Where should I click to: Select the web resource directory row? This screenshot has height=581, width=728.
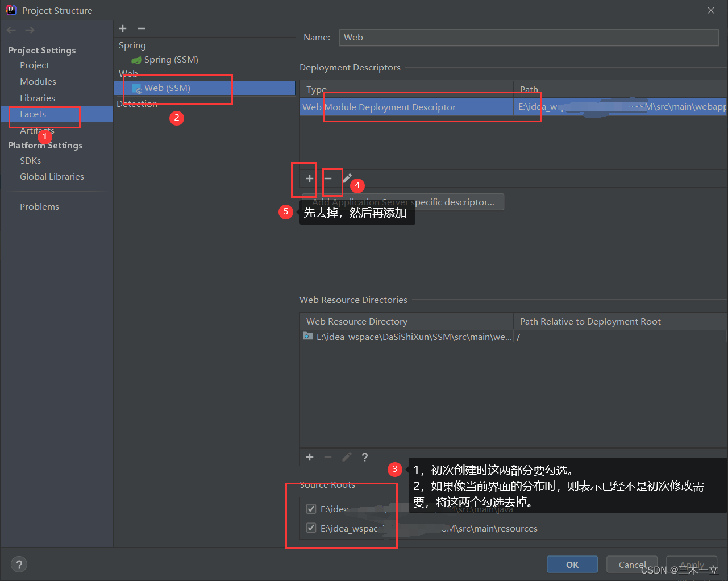[514, 337]
